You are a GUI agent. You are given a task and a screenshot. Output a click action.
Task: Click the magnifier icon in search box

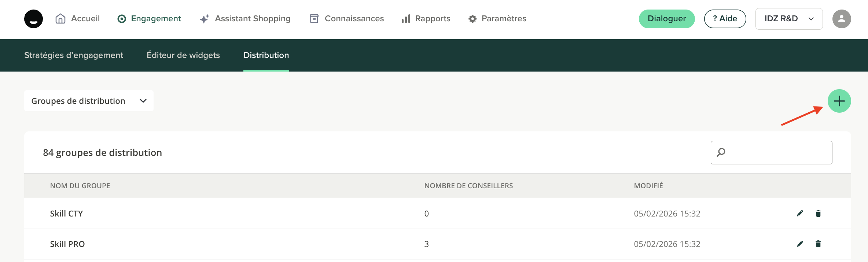721,152
